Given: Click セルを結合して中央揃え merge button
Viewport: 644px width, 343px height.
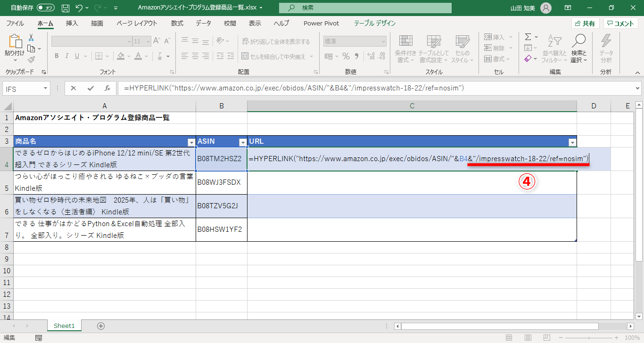Looking at the screenshot, I should pos(273,57).
